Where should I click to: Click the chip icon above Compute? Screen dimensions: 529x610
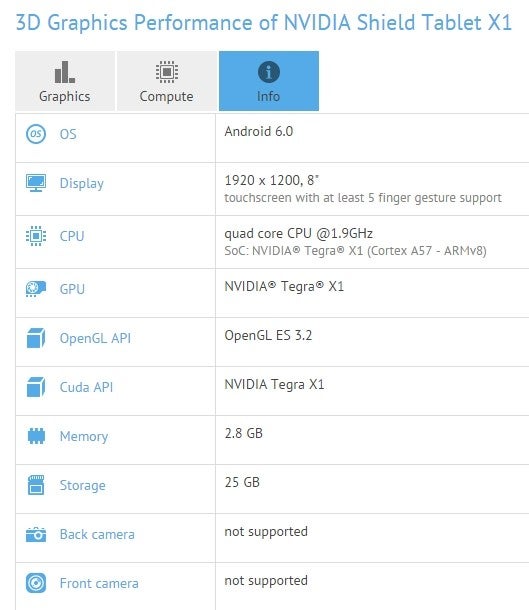pos(167,72)
